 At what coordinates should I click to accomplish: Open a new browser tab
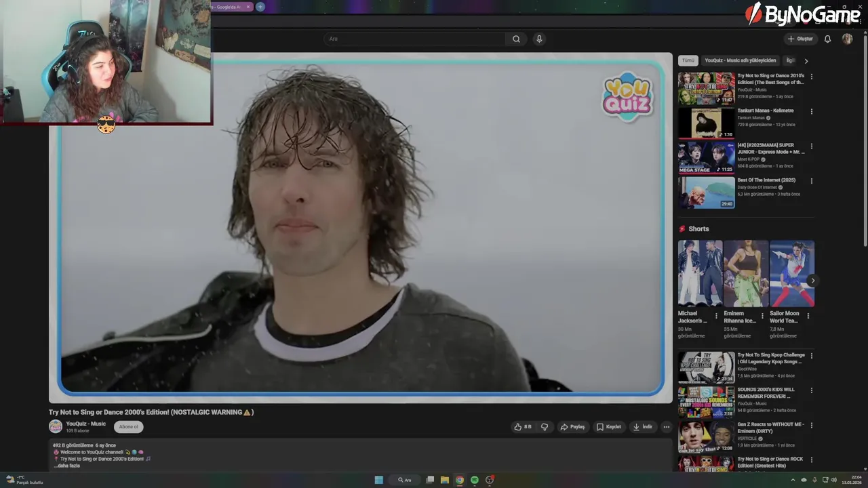pyautogui.click(x=260, y=7)
